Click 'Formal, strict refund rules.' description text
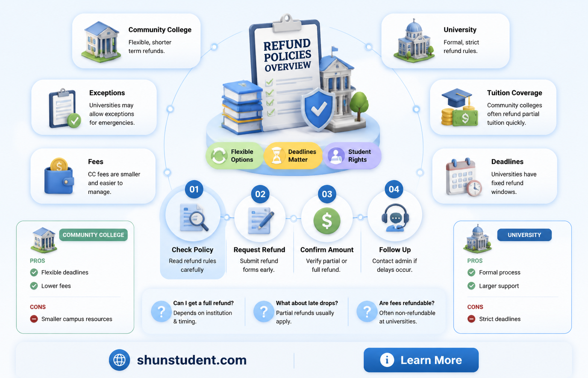The width and height of the screenshot is (588, 378). (461, 47)
